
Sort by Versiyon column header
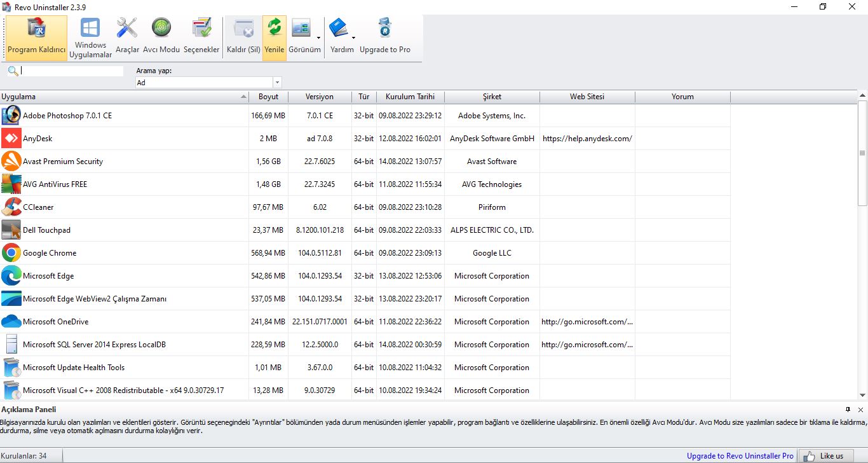pyautogui.click(x=320, y=97)
